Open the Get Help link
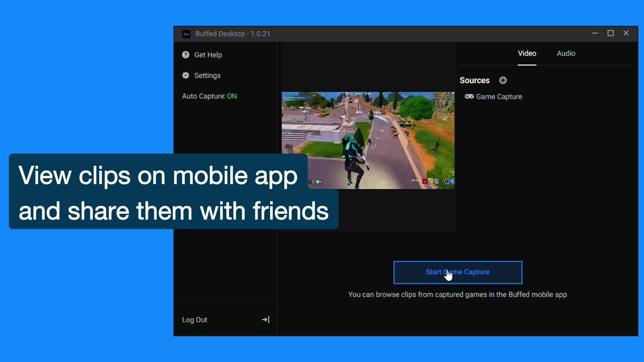Screen dimensions: 644x362 coord(208,55)
